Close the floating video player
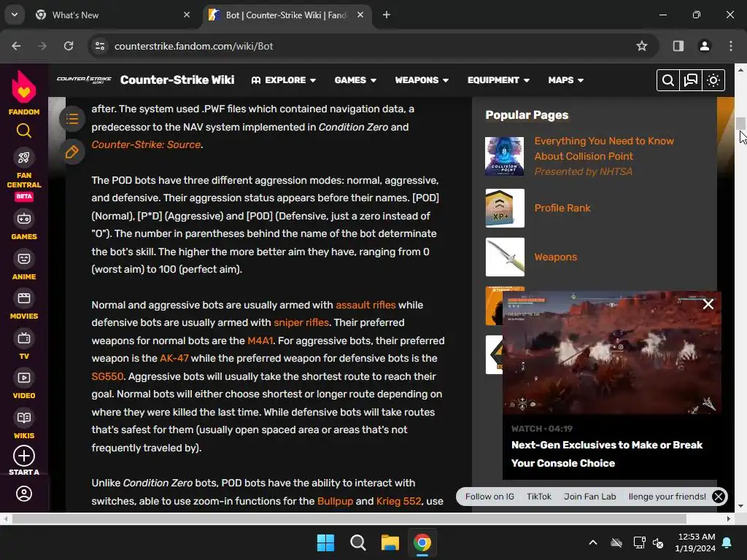The image size is (747, 560). click(x=708, y=304)
